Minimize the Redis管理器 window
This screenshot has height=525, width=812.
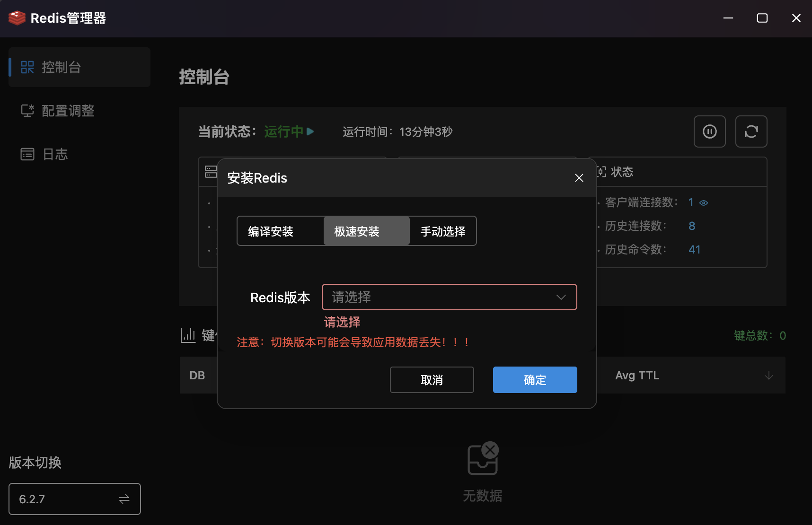click(x=728, y=18)
